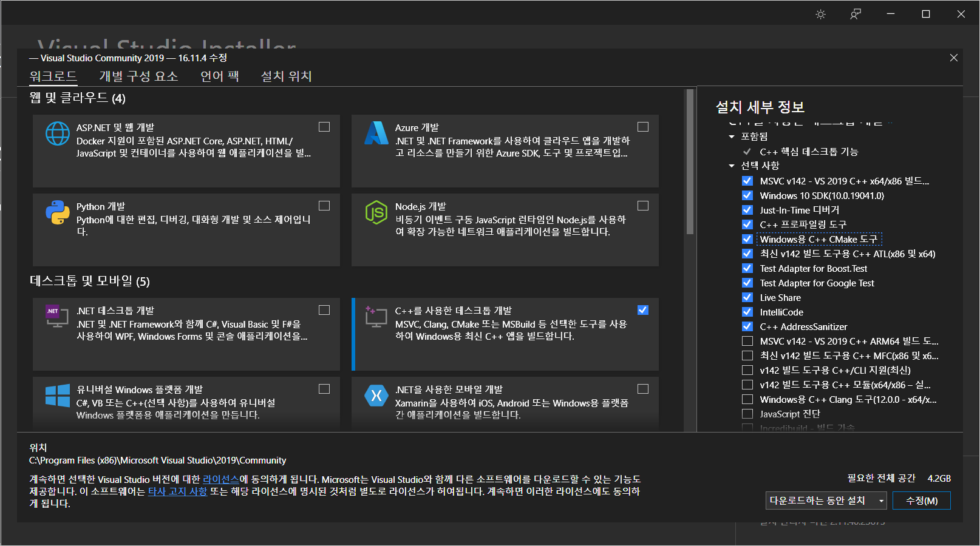Collapse the 포함됨 section arrow
Viewport: 980px width, 546px height.
tap(732, 137)
